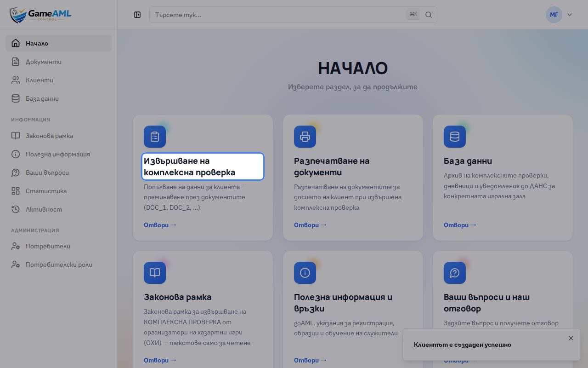Screen dimensions: 588x368
Task: Click the Извършване на комплексна проверка heading
Action: pos(203,167)
